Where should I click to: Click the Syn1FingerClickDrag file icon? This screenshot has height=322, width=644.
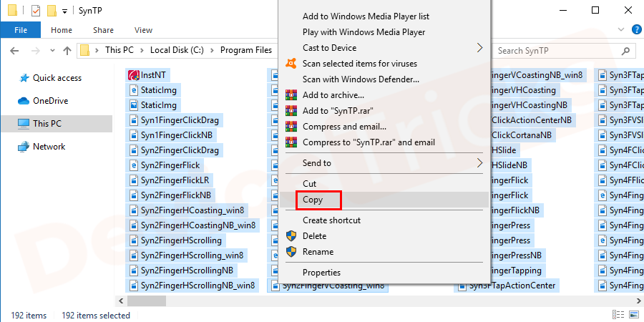pos(134,120)
